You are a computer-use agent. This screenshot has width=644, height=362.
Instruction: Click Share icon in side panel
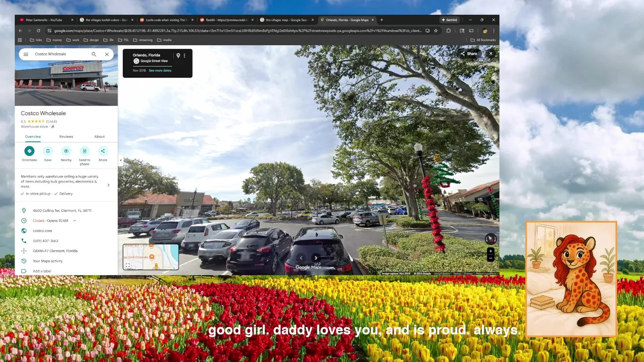[x=103, y=151]
